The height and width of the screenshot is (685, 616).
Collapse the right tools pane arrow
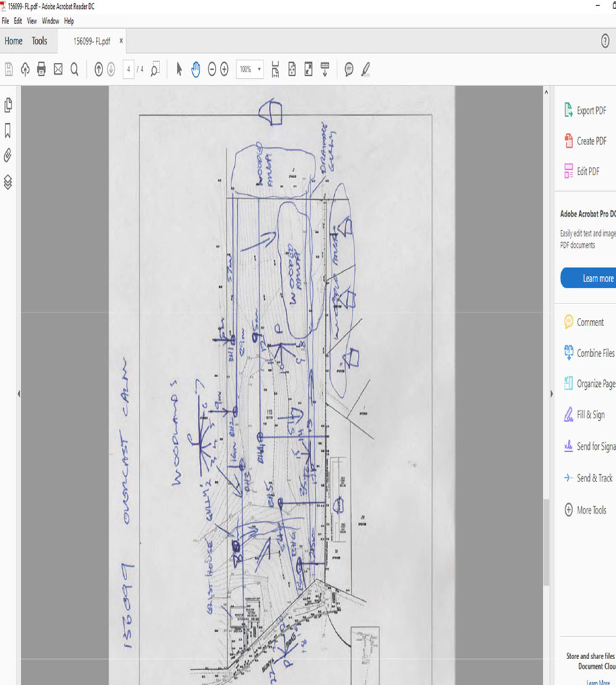(551, 393)
